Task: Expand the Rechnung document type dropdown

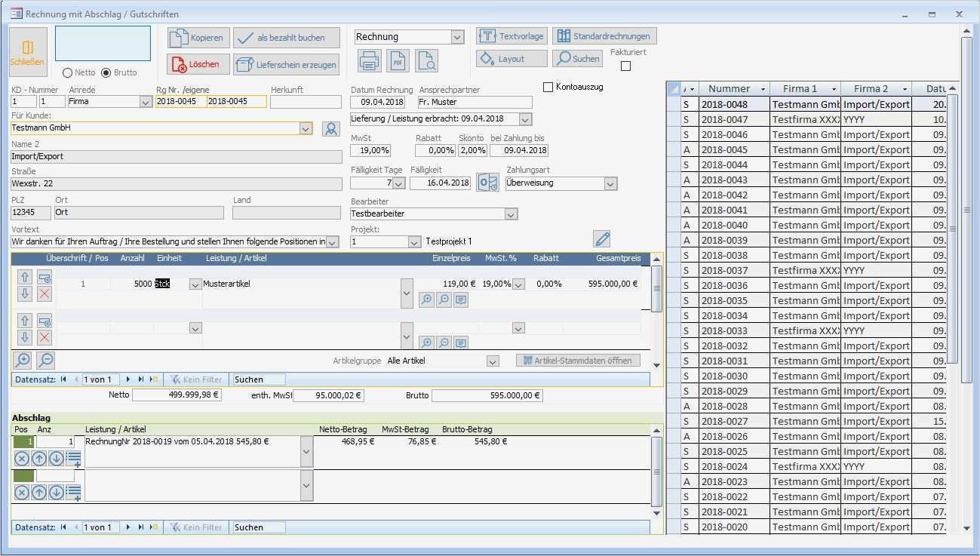Action: pyautogui.click(x=457, y=37)
